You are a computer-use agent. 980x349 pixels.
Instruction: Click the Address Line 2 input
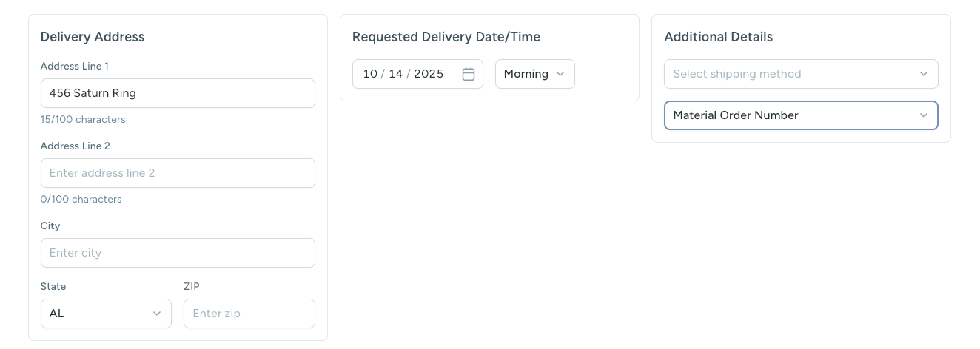pos(178,173)
